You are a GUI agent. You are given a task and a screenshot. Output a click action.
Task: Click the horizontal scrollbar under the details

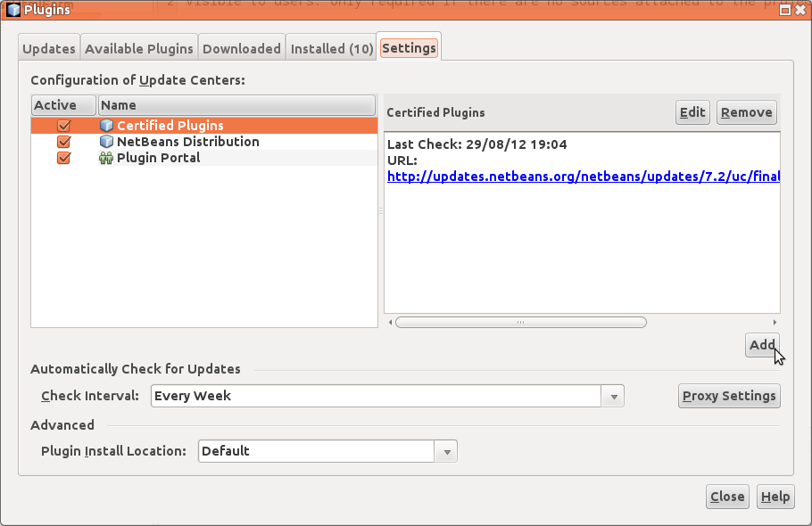520,323
